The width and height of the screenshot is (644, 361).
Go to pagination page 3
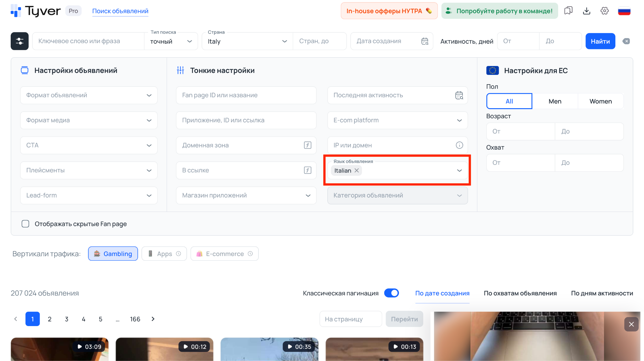coord(67,319)
